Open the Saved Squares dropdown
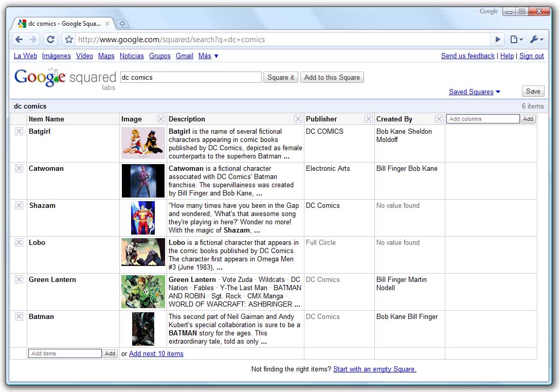The height and width of the screenshot is (392, 560). tap(474, 92)
